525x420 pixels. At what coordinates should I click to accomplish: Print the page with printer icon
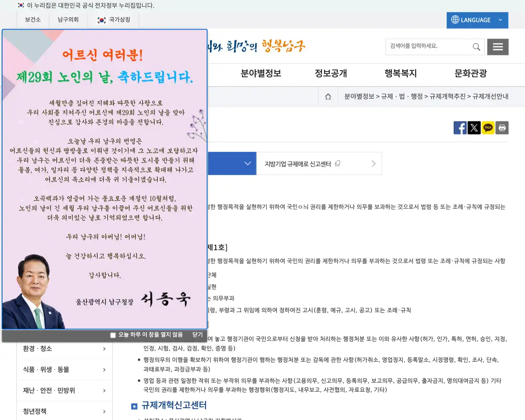(x=502, y=128)
